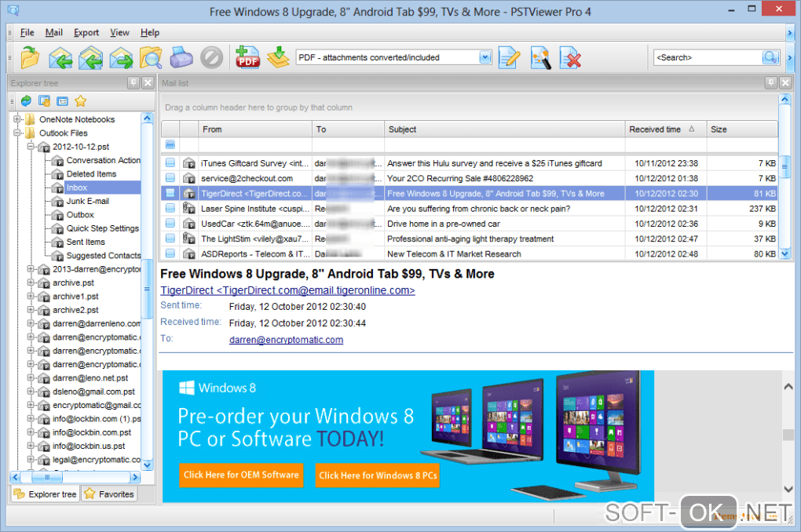Refresh the Explorer tree with green arrows icon
The width and height of the screenshot is (801, 532).
click(x=26, y=101)
